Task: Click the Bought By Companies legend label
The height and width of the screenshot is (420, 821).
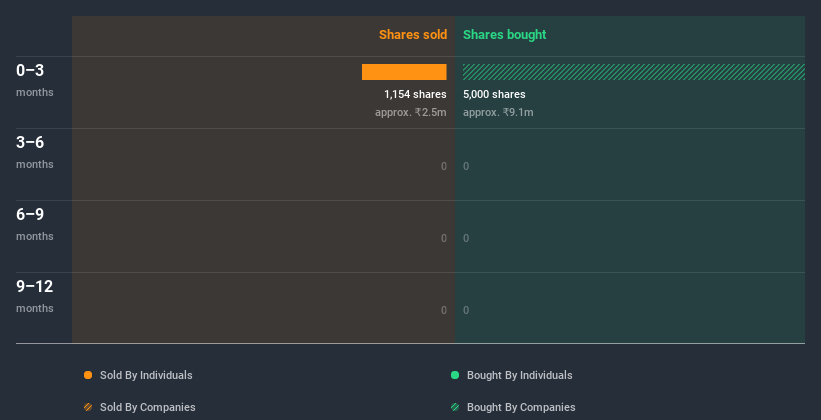Action: pyautogui.click(x=521, y=407)
